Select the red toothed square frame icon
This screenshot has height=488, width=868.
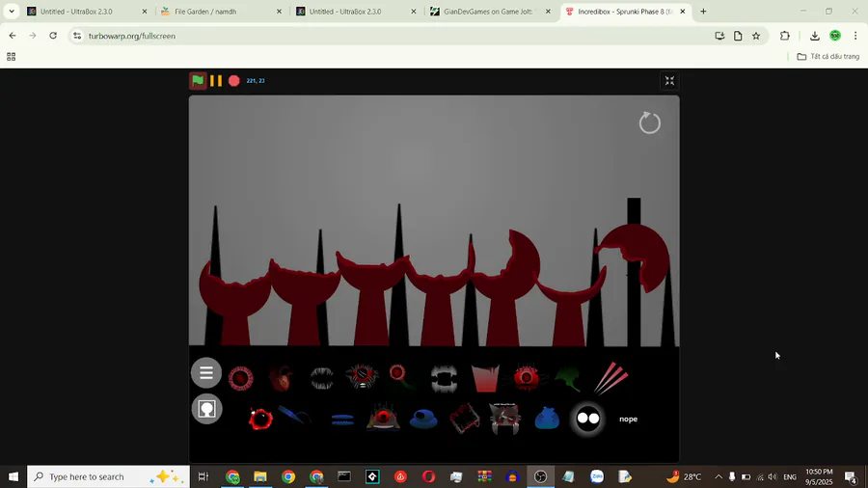pyautogui.click(x=465, y=419)
